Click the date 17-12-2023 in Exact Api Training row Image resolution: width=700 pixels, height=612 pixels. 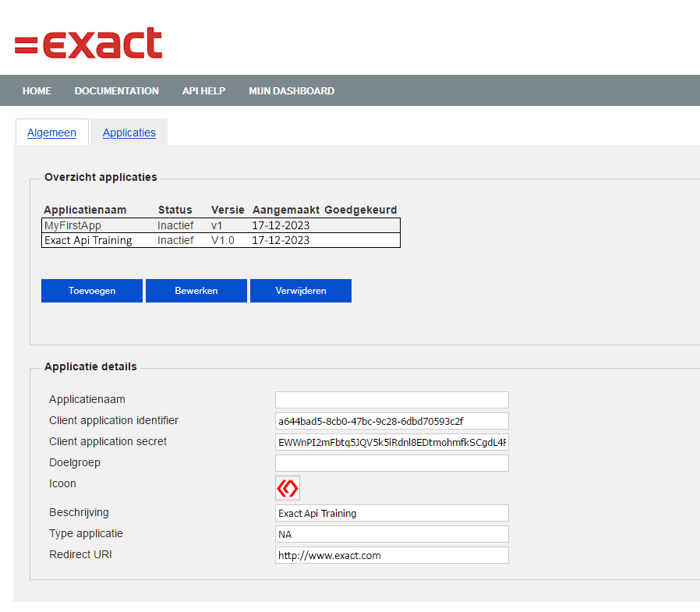(281, 240)
